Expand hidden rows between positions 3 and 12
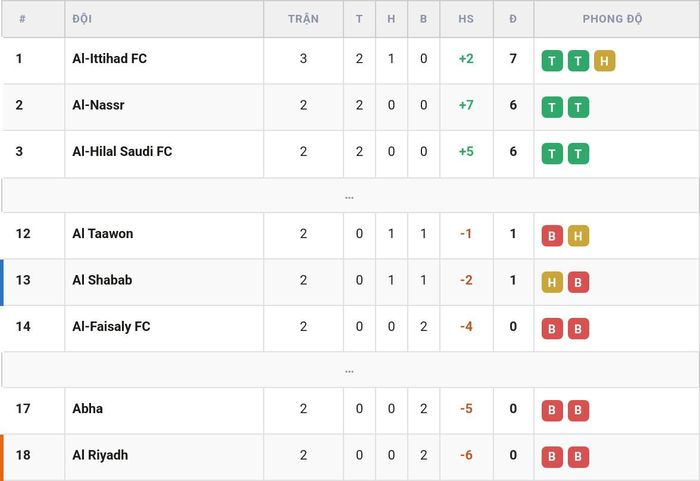The image size is (700, 481). [350, 196]
